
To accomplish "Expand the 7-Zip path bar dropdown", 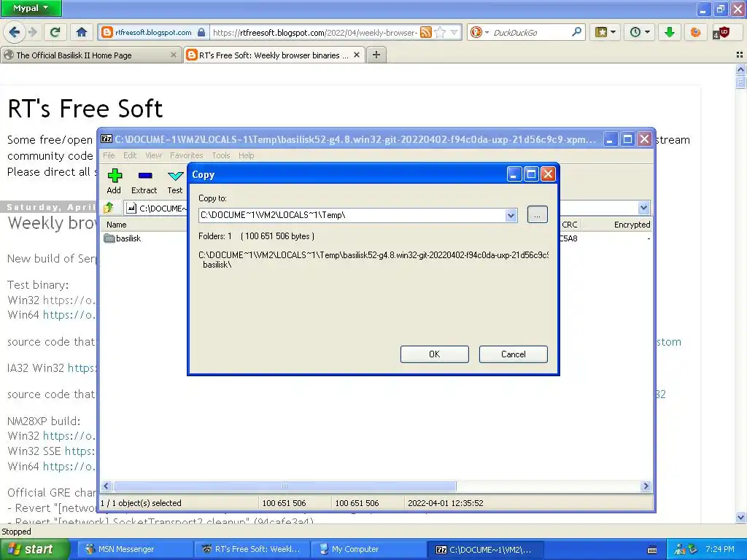I will point(643,208).
